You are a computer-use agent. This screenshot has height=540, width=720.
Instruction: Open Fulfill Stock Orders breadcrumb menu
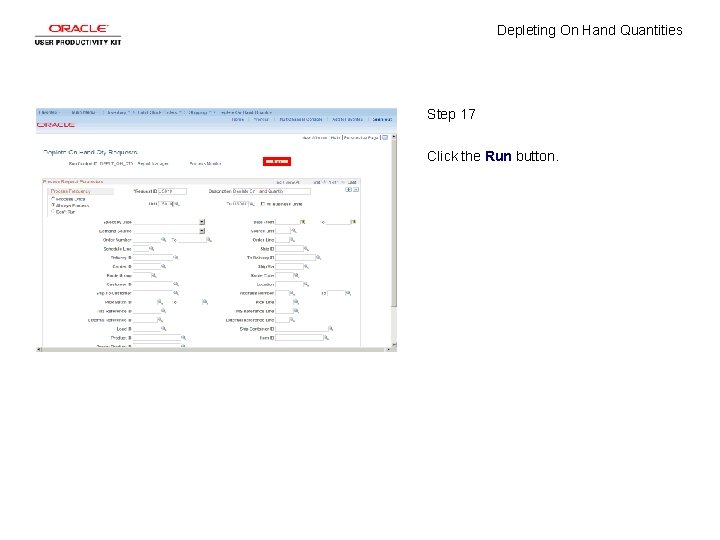tap(160, 112)
